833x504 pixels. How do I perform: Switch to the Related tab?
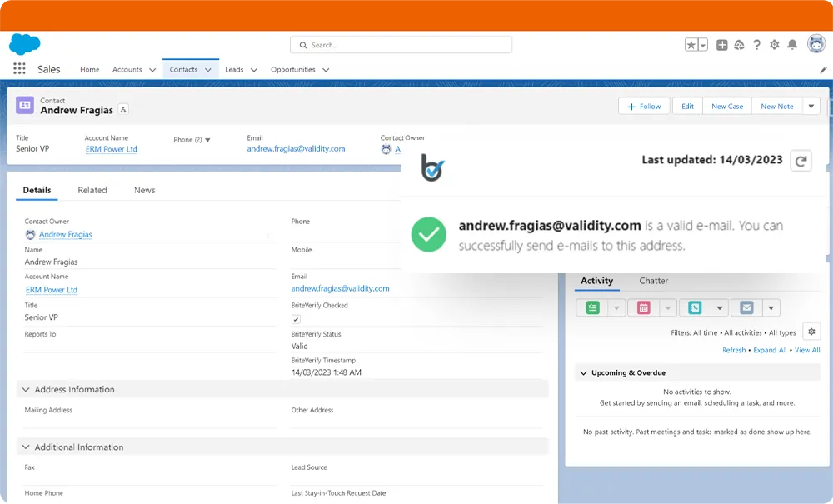[92, 190]
